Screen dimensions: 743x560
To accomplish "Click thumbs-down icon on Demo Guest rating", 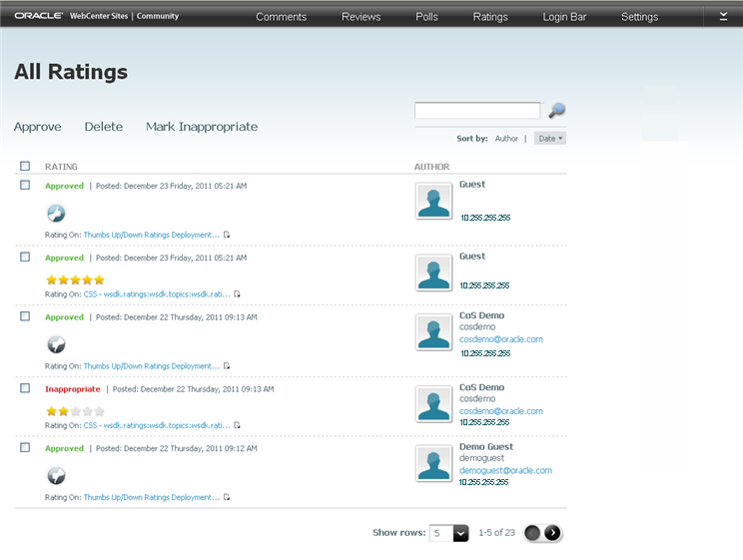I will point(56,476).
